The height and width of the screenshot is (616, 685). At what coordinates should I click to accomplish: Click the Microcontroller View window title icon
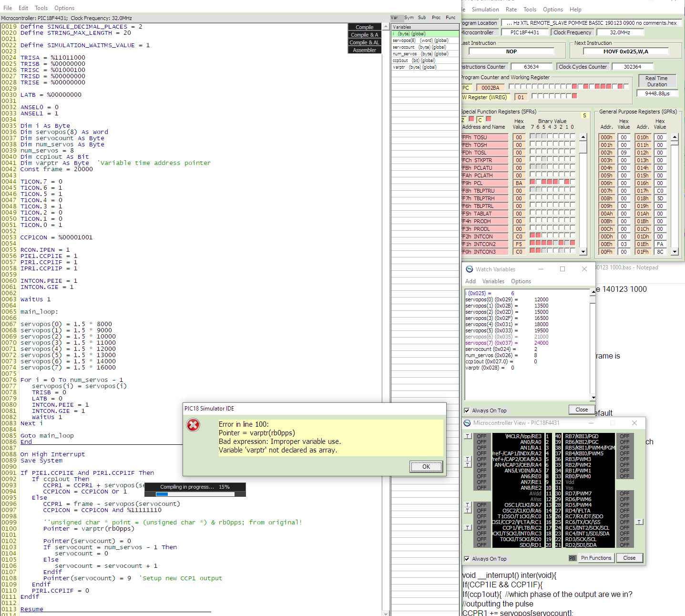pyautogui.click(x=467, y=423)
